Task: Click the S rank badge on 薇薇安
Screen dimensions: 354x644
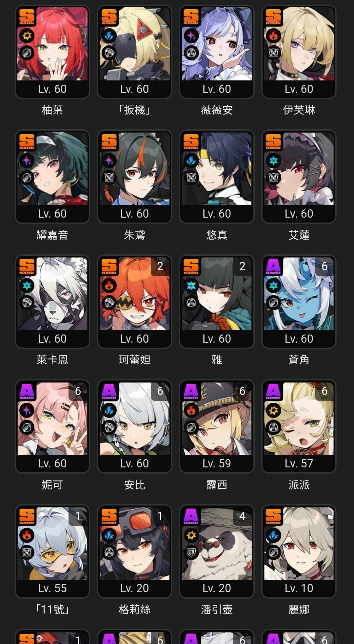Action: (191, 16)
